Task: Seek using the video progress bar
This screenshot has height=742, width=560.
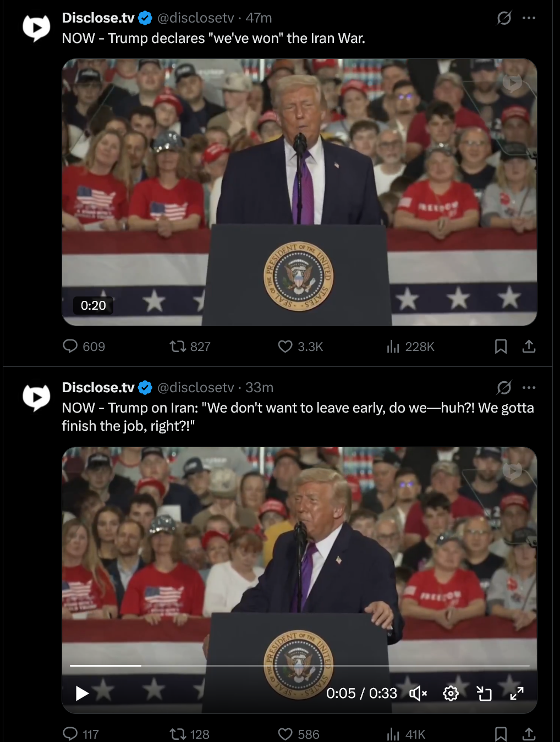Action: coord(300,666)
